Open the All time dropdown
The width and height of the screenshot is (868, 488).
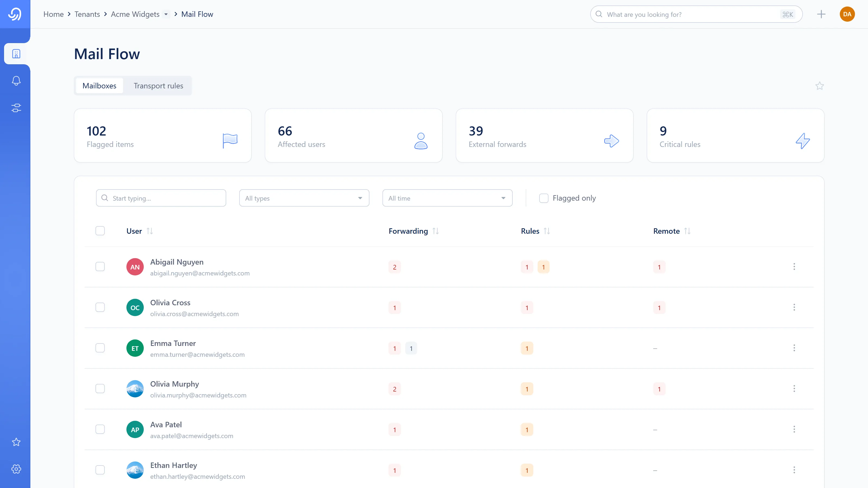pos(448,198)
